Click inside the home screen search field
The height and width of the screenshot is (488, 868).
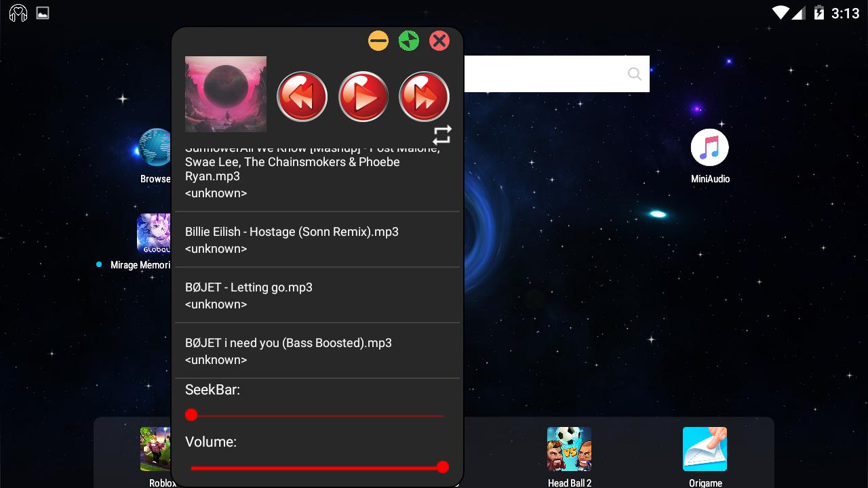pos(557,74)
